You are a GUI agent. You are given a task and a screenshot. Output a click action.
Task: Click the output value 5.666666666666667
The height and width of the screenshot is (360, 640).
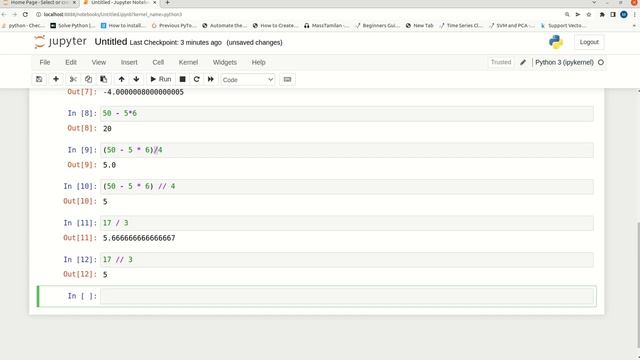click(x=139, y=238)
